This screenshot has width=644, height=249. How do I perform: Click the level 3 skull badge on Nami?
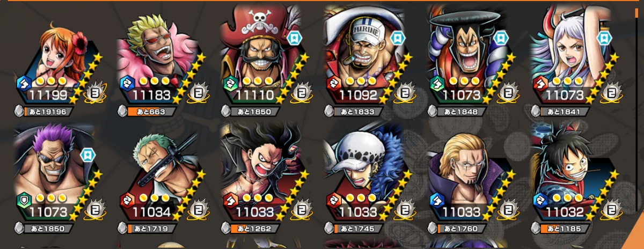point(93,96)
